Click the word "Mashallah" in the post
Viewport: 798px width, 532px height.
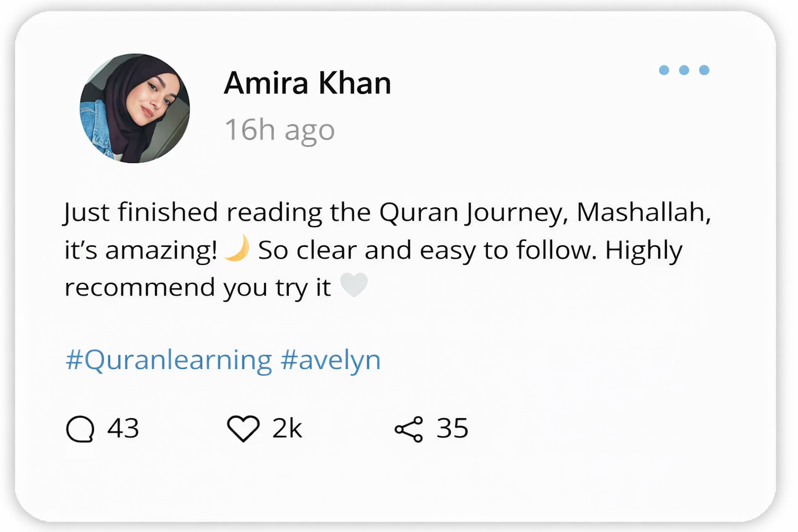click(x=641, y=212)
